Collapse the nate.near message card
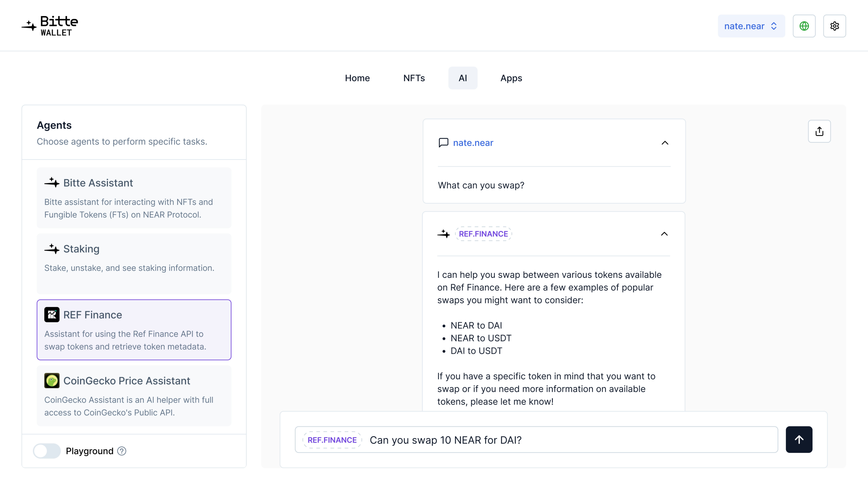Image resolution: width=868 pixels, height=488 pixels. point(664,143)
